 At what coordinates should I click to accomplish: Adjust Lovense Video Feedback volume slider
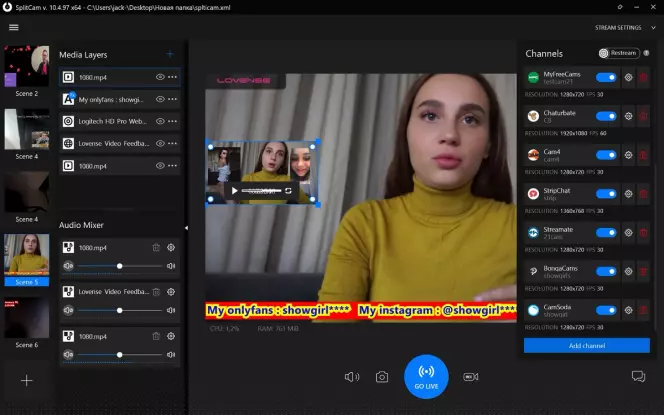pos(120,310)
